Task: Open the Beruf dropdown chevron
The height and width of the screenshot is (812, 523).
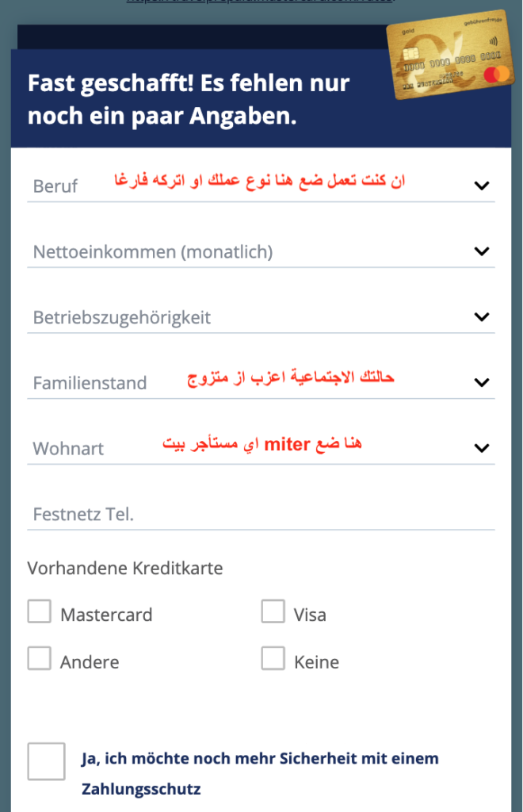Action: pos(482,186)
